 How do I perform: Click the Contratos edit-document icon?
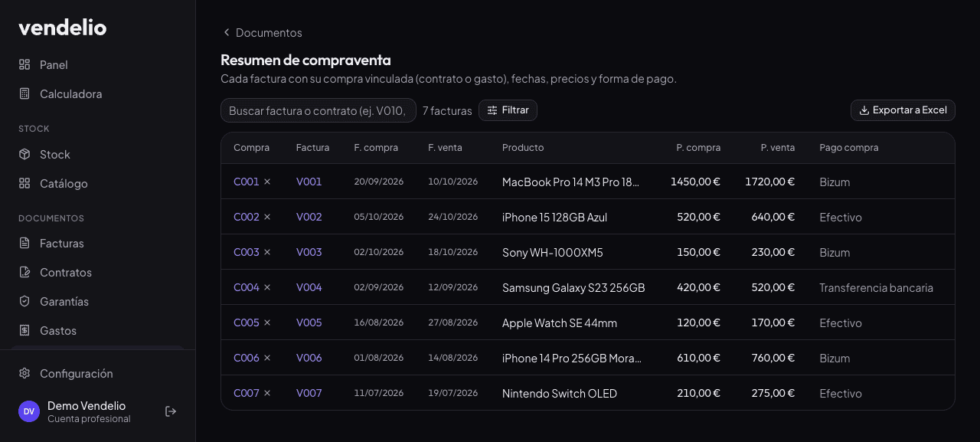click(x=24, y=272)
